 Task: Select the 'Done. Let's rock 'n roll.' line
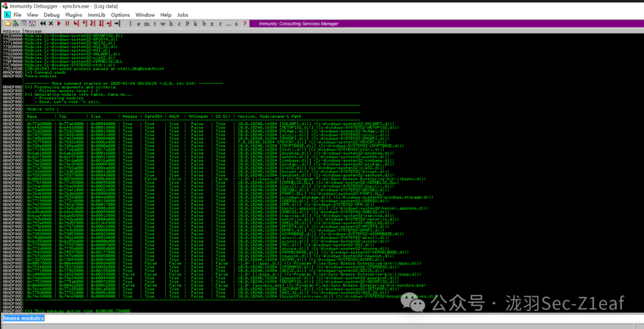[x=67, y=101]
